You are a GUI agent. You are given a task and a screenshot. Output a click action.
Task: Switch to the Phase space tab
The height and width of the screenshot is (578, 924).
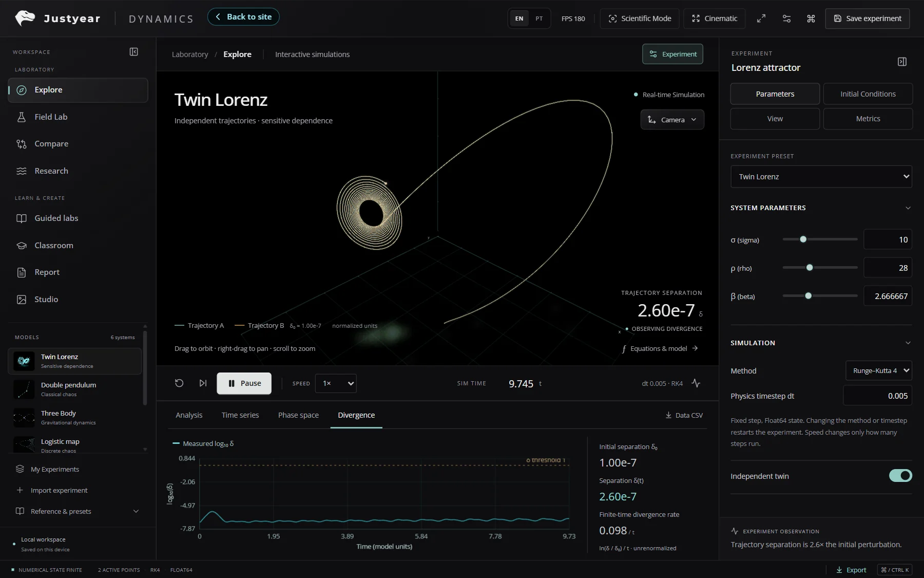[x=298, y=415]
